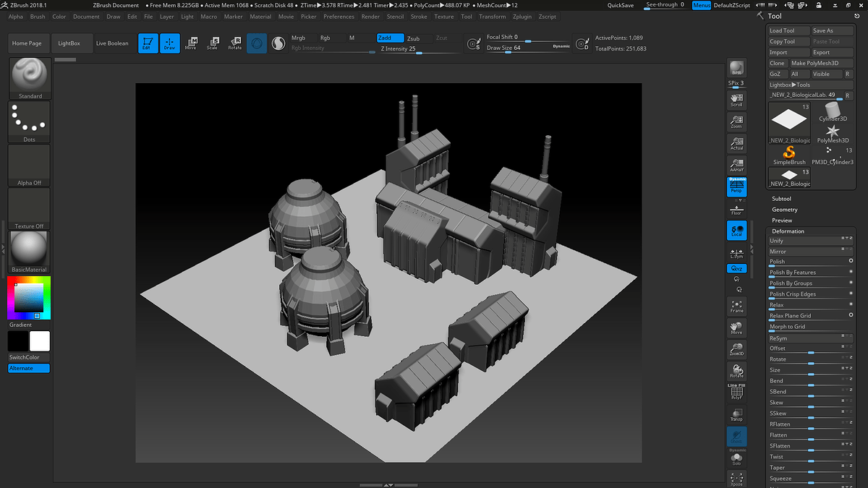The height and width of the screenshot is (488, 868).
Task: Click the Scale mode icon
Action: [x=213, y=43]
